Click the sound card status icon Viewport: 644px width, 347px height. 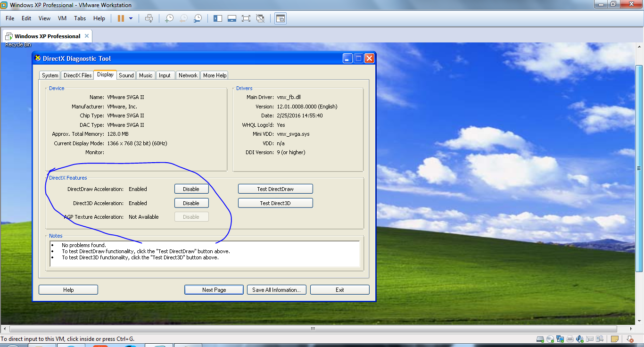coord(580,339)
